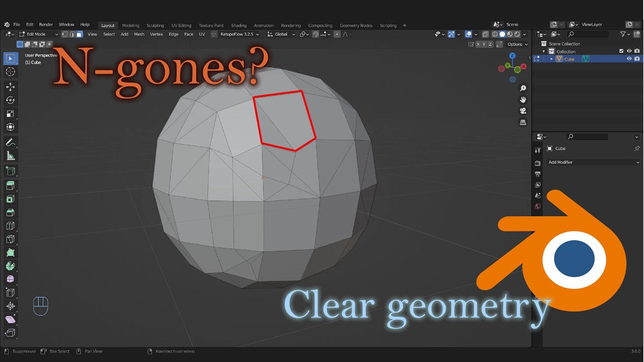Select the Edge Slide tool
Screen dimensions: 644x362
click(10, 292)
